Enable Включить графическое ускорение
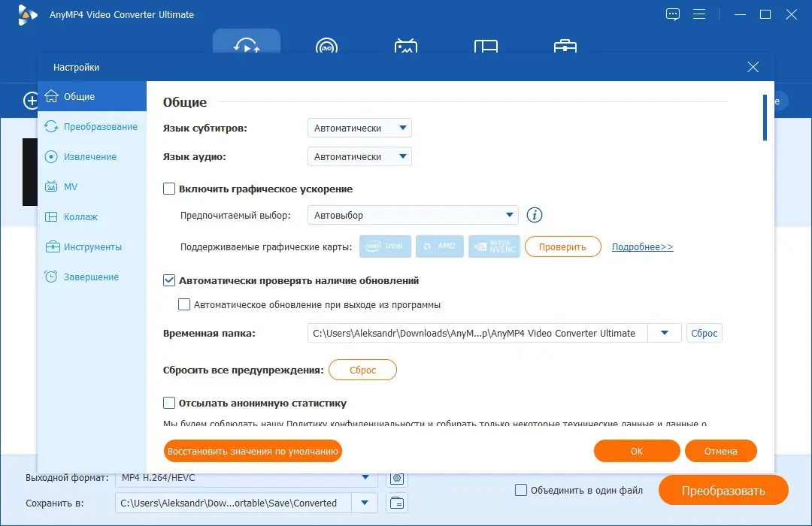Viewport: 812px width, 526px height. point(169,189)
